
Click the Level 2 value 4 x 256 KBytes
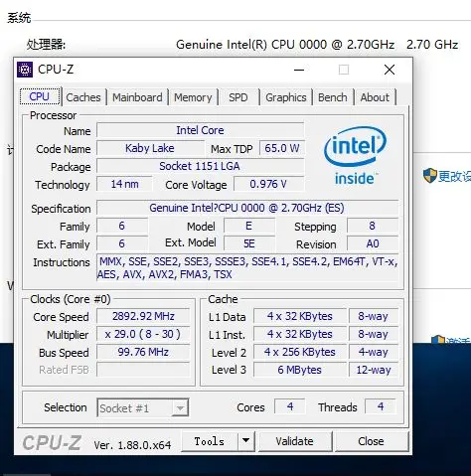[300, 352]
